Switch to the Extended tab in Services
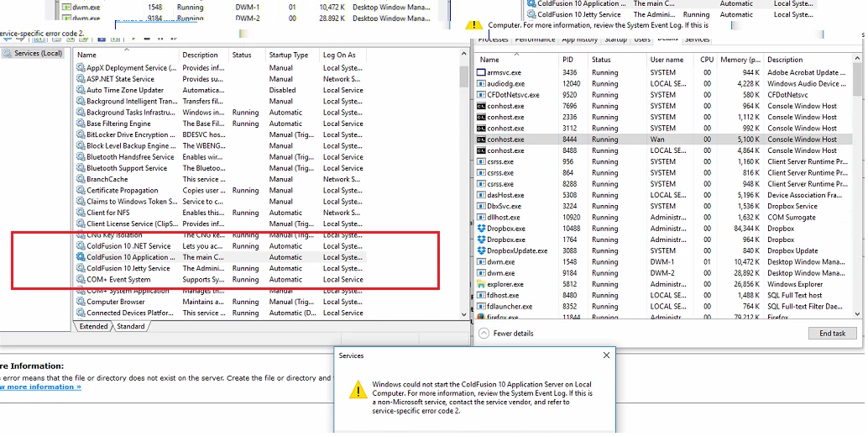Viewport: 868px width, 437px height. 93,326
